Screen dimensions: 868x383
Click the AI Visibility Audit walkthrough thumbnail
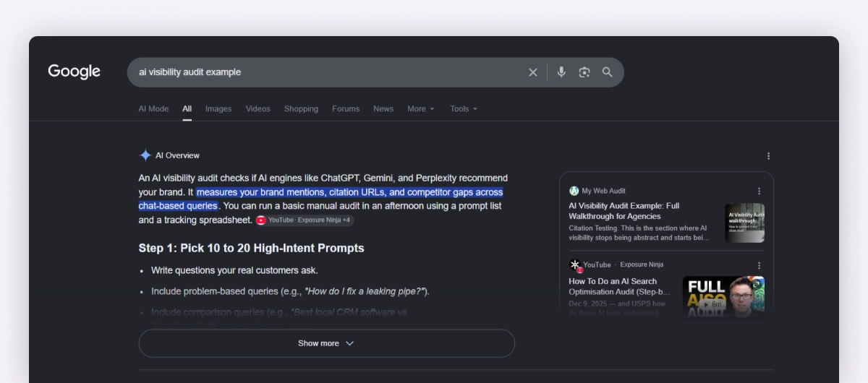point(744,223)
